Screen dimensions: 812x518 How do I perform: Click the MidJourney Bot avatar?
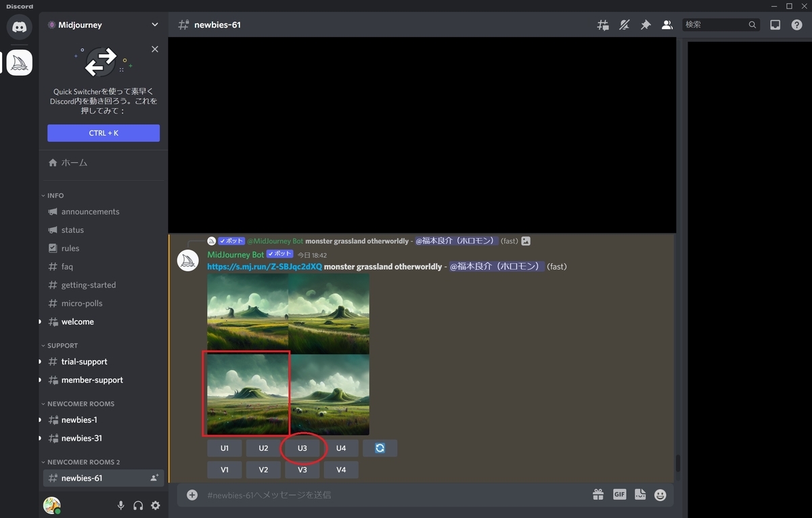coord(188,260)
